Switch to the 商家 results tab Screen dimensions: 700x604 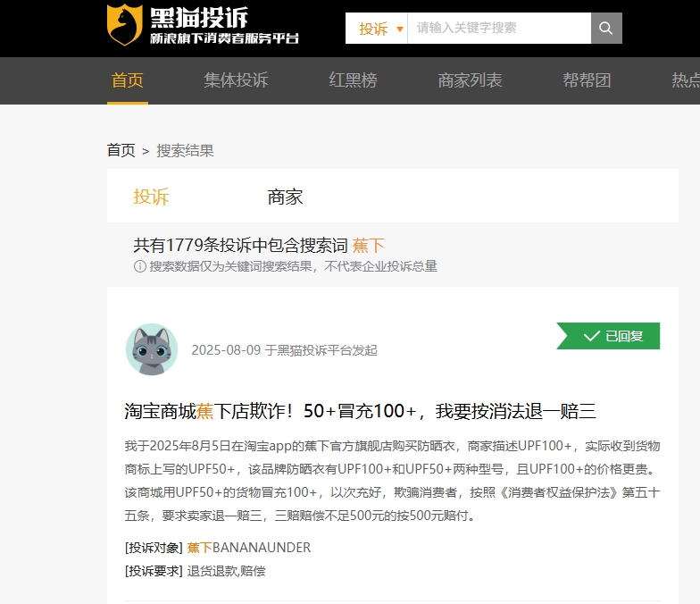(285, 197)
